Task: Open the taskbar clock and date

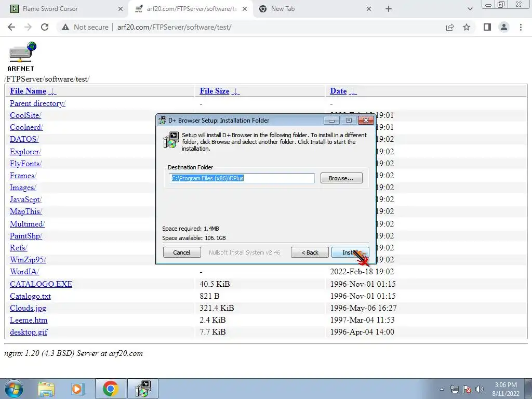Action: 506,389
